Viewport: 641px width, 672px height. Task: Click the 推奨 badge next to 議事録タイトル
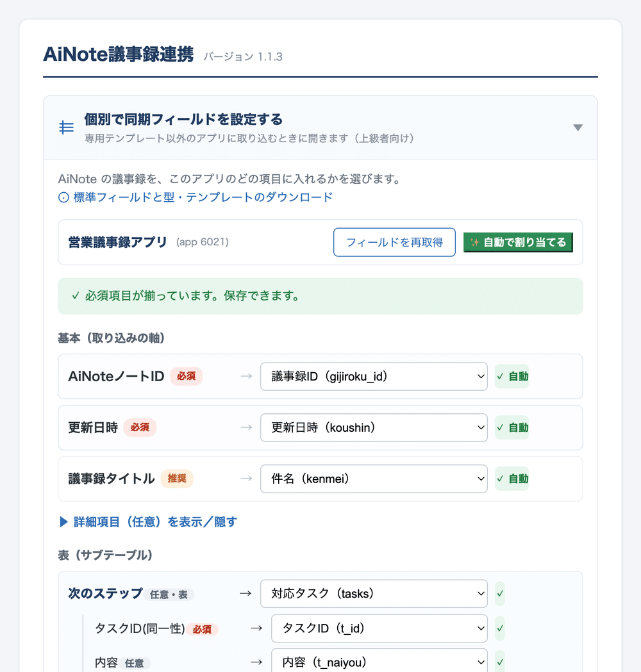point(177,479)
